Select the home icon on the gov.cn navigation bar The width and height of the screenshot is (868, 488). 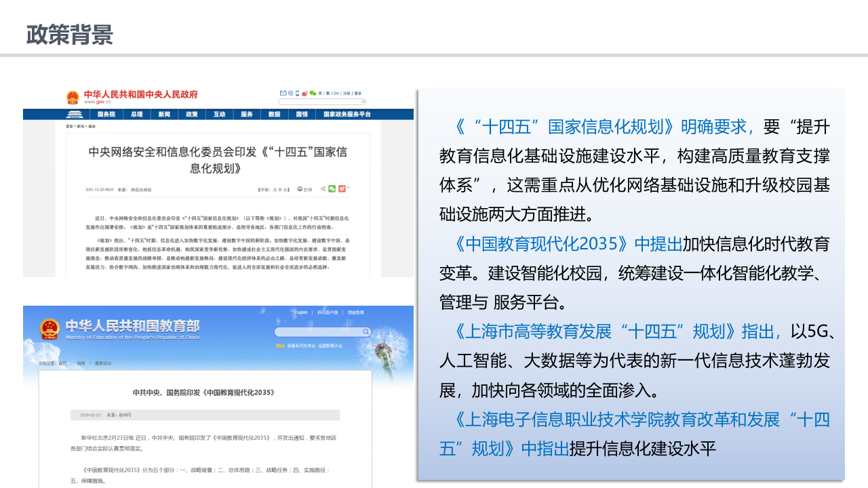coord(75,113)
